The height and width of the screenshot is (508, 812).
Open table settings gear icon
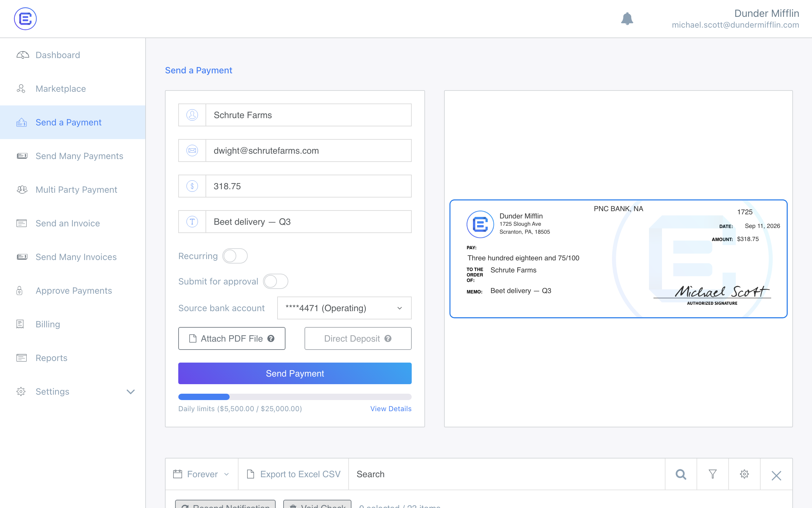pyautogui.click(x=744, y=474)
